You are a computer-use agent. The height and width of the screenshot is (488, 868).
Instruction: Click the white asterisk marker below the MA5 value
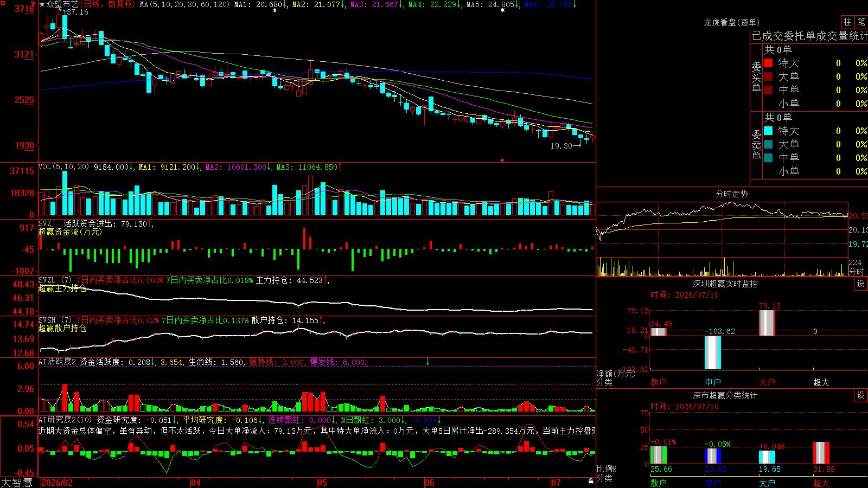(503, 10)
